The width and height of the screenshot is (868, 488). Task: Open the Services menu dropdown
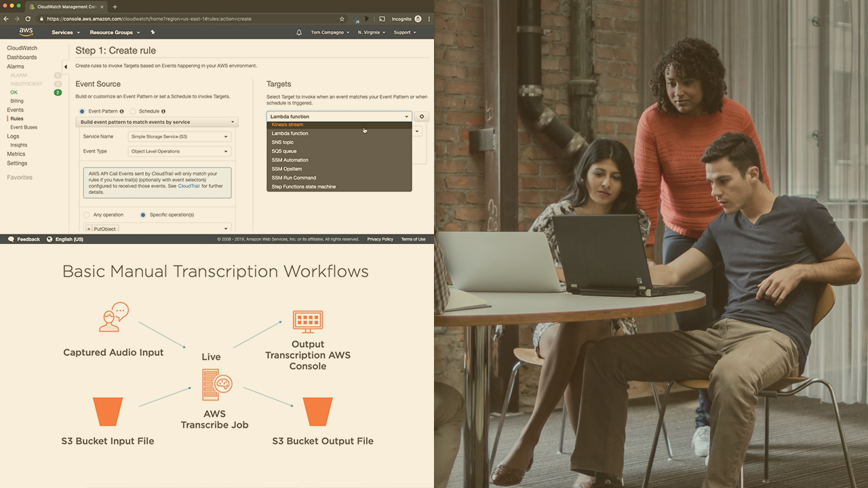66,32
